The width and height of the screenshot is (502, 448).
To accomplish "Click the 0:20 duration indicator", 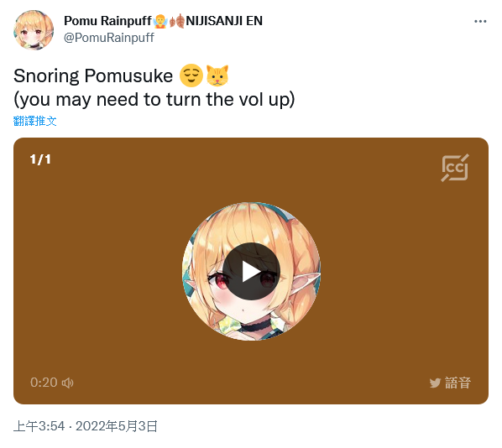I will point(44,383).
